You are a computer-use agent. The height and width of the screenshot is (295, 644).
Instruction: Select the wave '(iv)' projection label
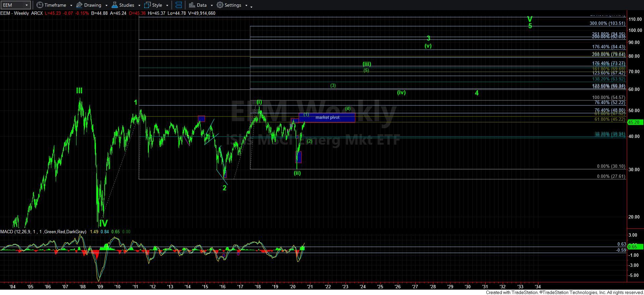[401, 92]
